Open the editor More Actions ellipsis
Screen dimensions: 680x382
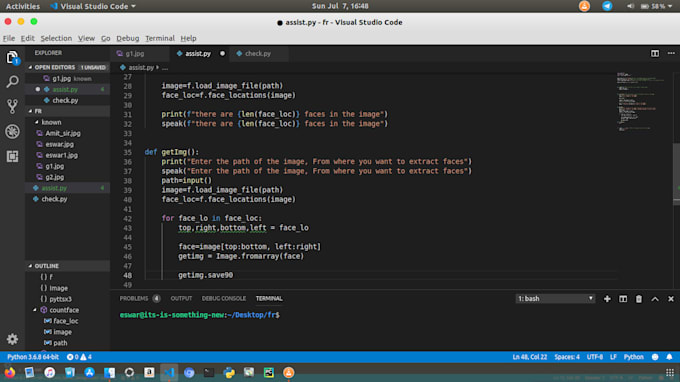point(671,53)
